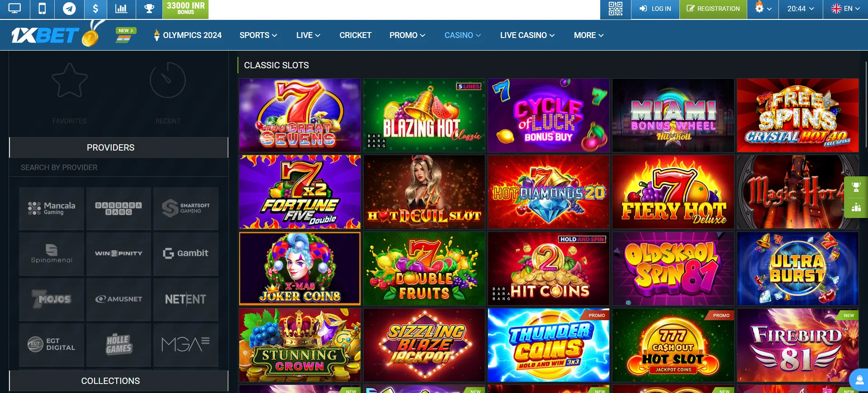
Task: Open the Sports menu
Action: 258,35
